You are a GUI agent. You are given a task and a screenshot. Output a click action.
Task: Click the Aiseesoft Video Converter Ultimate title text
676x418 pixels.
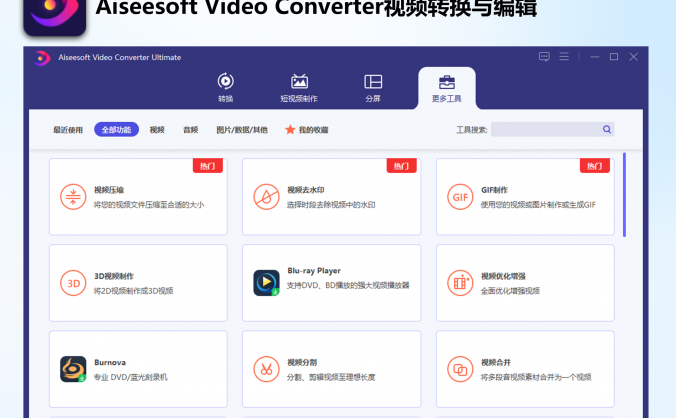(120, 57)
